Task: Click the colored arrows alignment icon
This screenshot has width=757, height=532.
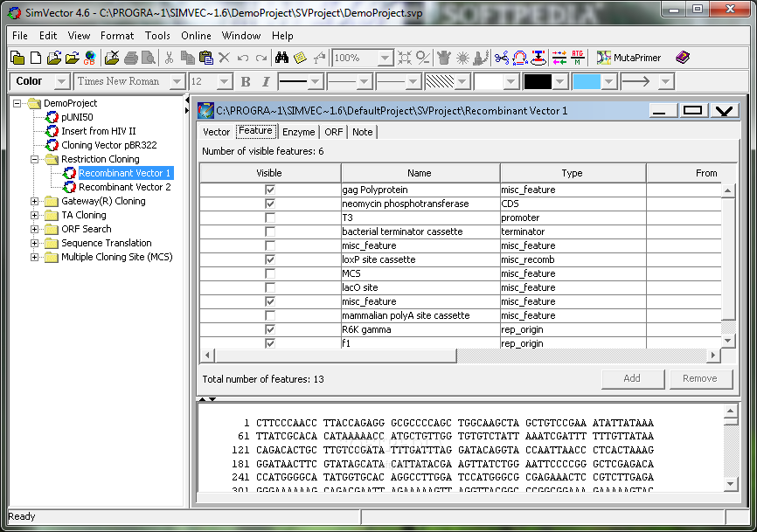Action: [559, 58]
